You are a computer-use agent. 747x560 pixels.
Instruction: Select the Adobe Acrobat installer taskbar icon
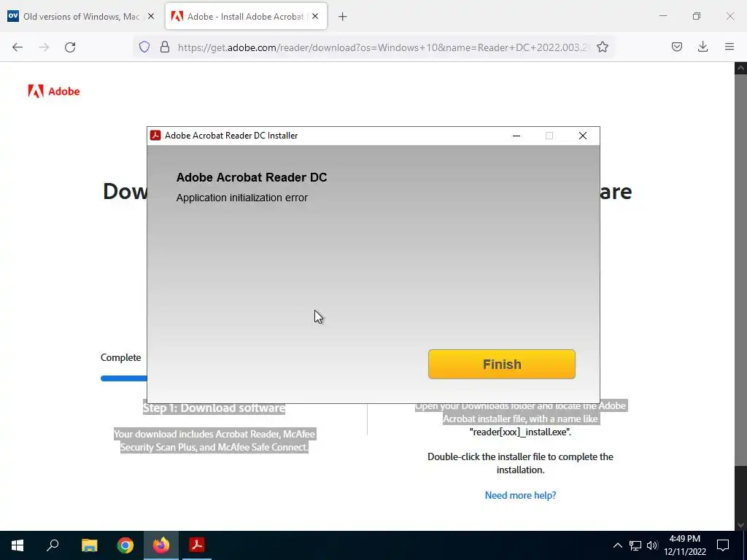(x=197, y=545)
